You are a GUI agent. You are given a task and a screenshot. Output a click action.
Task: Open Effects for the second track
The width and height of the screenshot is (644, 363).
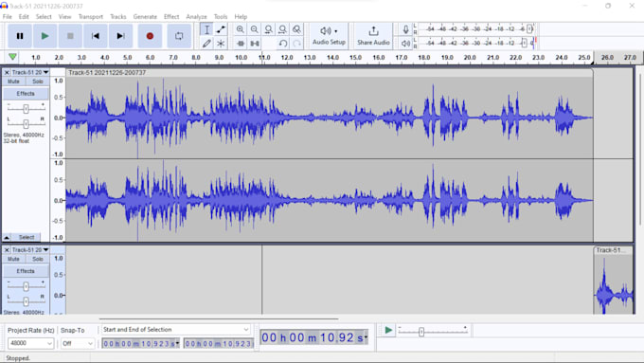26,271
